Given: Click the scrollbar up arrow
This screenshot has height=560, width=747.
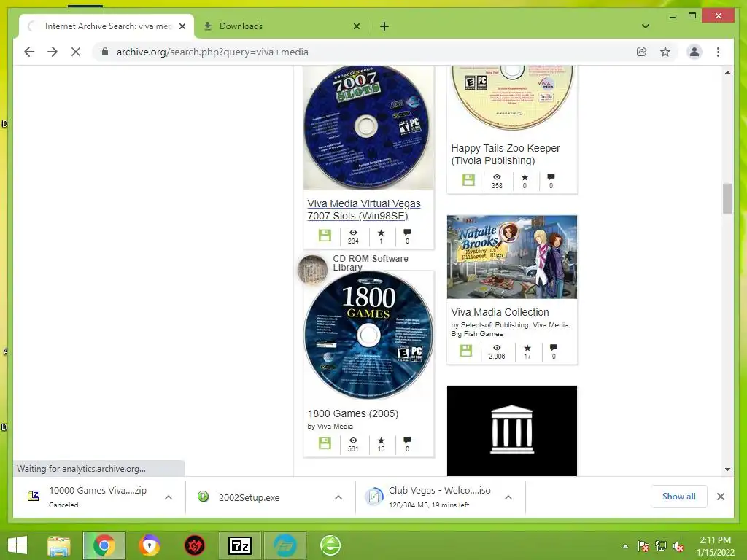Looking at the screenshot, I should (x=727, y=72).
